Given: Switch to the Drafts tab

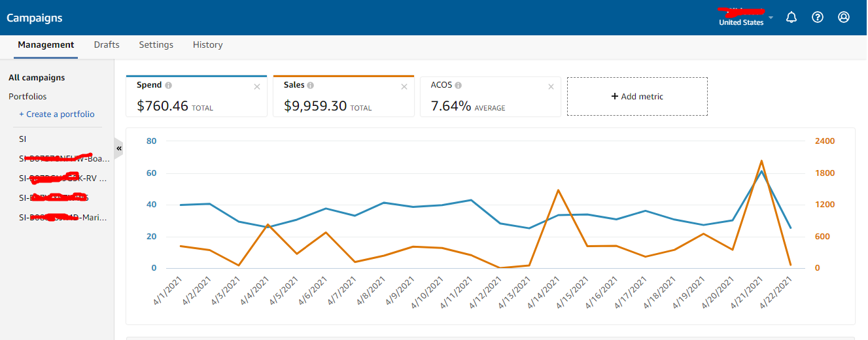Looking at the screenshot, I should point(107,45).
